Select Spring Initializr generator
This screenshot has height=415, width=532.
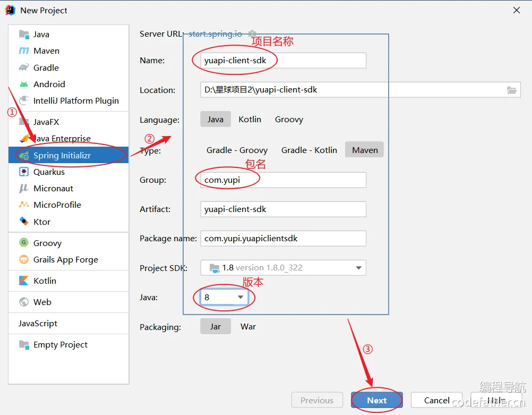click(68, 155)
